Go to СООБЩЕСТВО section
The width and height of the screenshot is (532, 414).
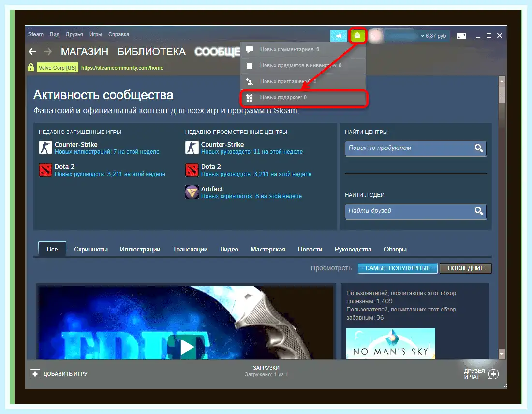click(x=217, y=52)
